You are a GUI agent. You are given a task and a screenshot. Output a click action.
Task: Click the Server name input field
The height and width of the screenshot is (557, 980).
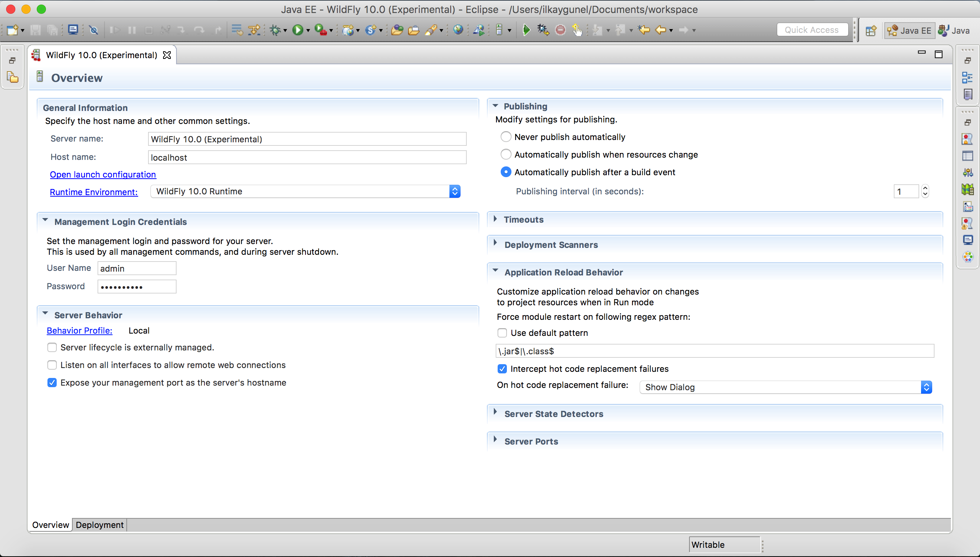307,139
